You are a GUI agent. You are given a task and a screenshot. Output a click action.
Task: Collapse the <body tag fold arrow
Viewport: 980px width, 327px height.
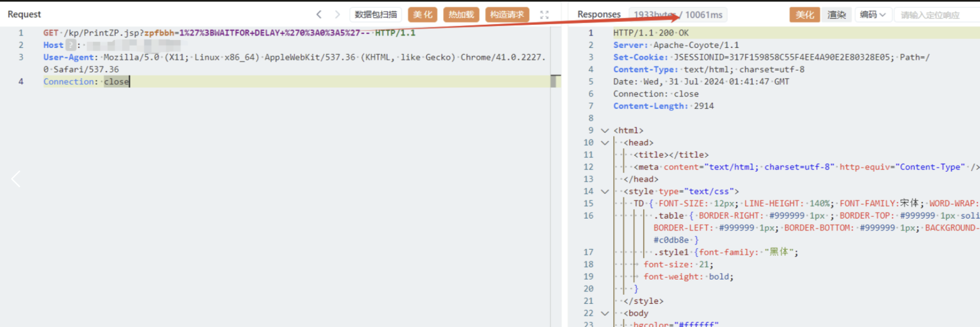(x=605, y=313)
